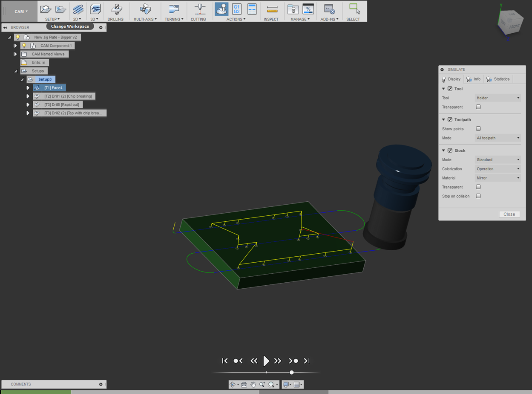Select the Pan hand tool
Viewport: 532px width, 394px height.
point(253,385)
